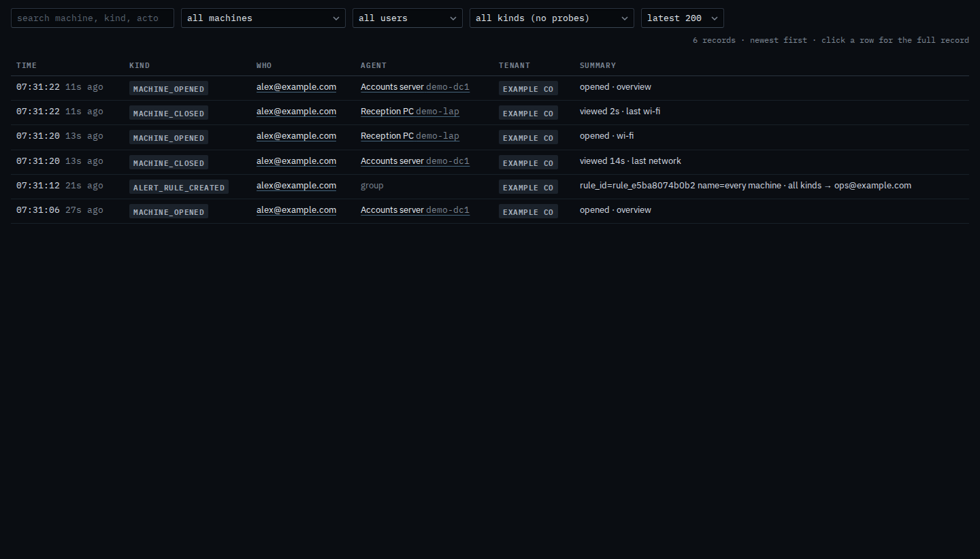
Task: Click the AGENT column header
Action: (374, 65)
